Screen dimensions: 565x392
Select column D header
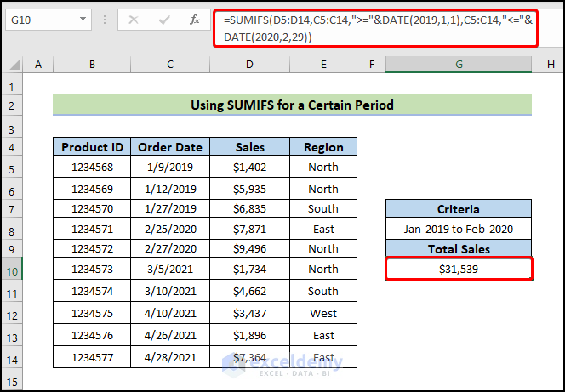pos(249,64)
